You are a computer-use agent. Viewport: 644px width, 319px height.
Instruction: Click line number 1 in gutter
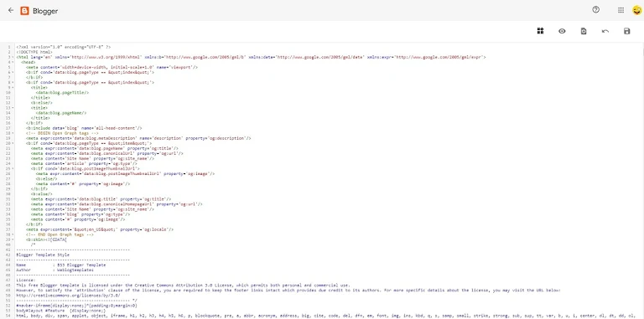[x=8, y=47]
